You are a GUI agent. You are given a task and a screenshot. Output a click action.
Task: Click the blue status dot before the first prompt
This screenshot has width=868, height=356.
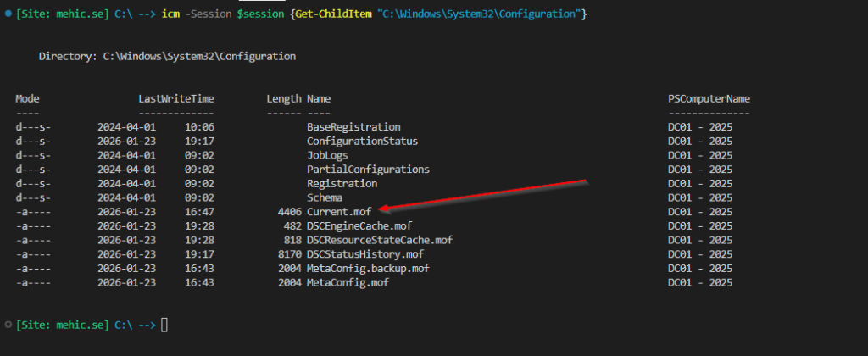8,14
